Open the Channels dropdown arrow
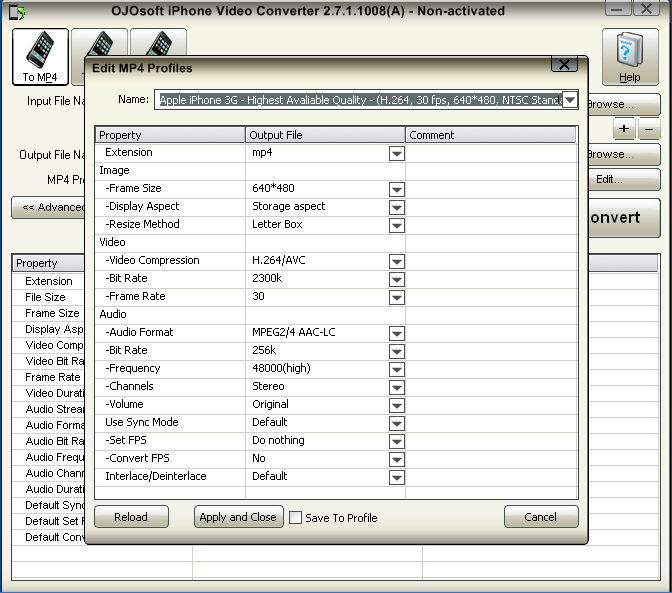The height and width of the screenshot is (593, 672). [397, 387]
